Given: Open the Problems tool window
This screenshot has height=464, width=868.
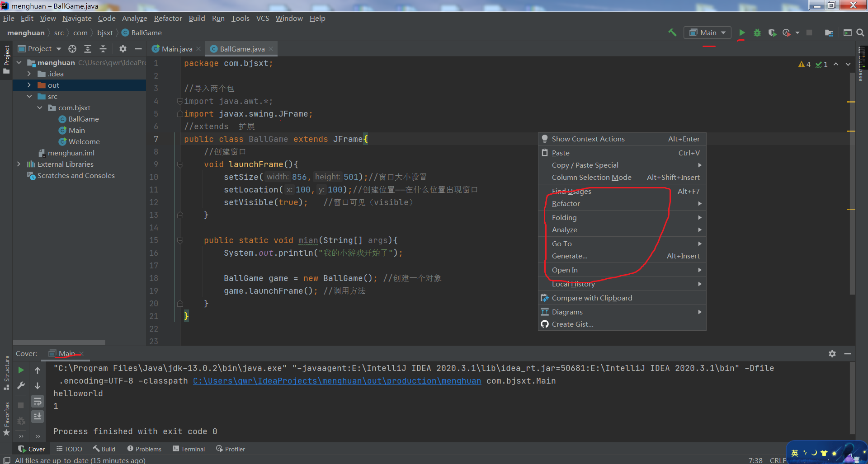Looking at the screenshot, I should pos(144,449).
